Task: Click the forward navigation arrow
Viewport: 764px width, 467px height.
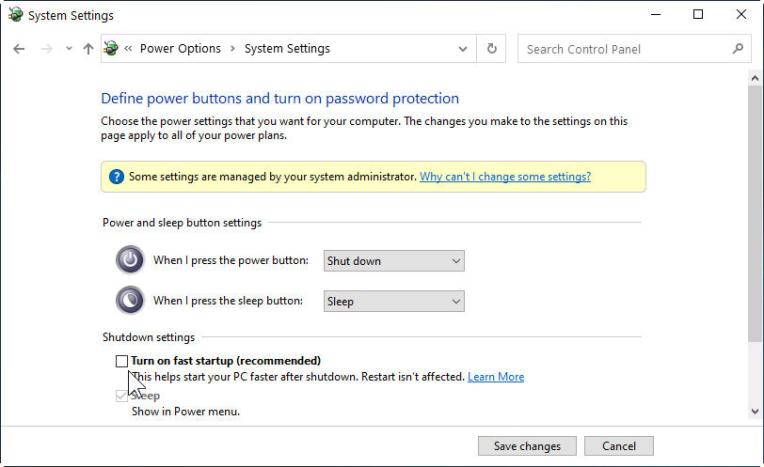Action: tap(45, 49)
